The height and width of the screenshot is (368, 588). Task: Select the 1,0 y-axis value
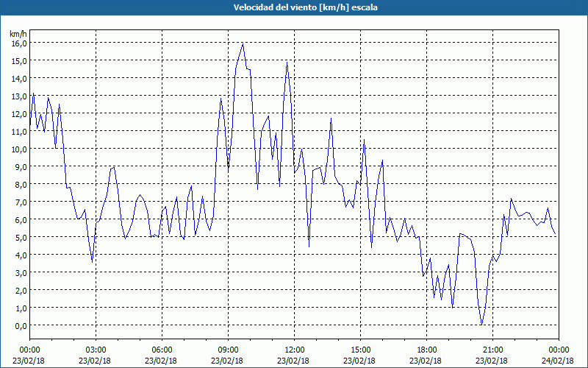(22, 308)
